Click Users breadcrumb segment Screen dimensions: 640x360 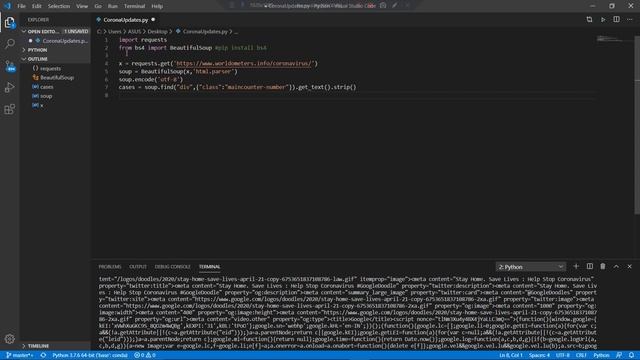115,31
